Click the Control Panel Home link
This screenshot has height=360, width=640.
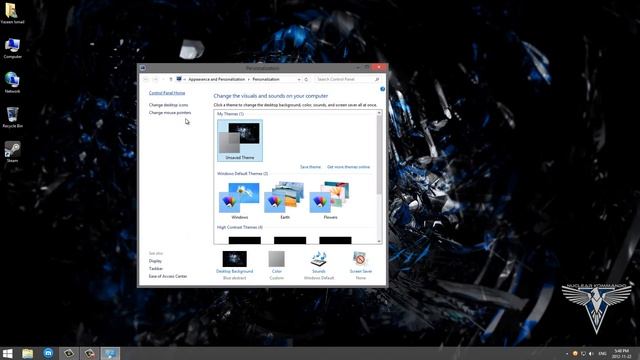pyautogui.click(x=167, y=93)
